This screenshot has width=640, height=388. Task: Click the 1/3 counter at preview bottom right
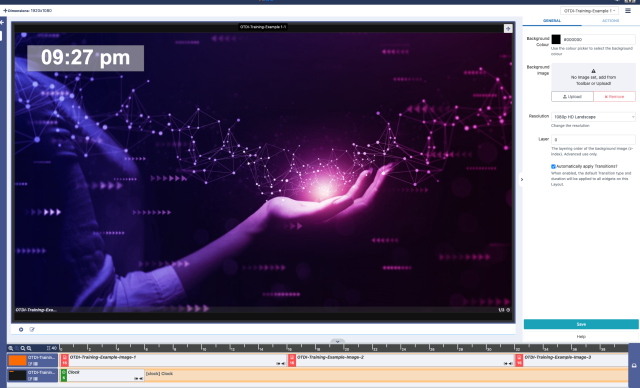click(x=501, y=310)
